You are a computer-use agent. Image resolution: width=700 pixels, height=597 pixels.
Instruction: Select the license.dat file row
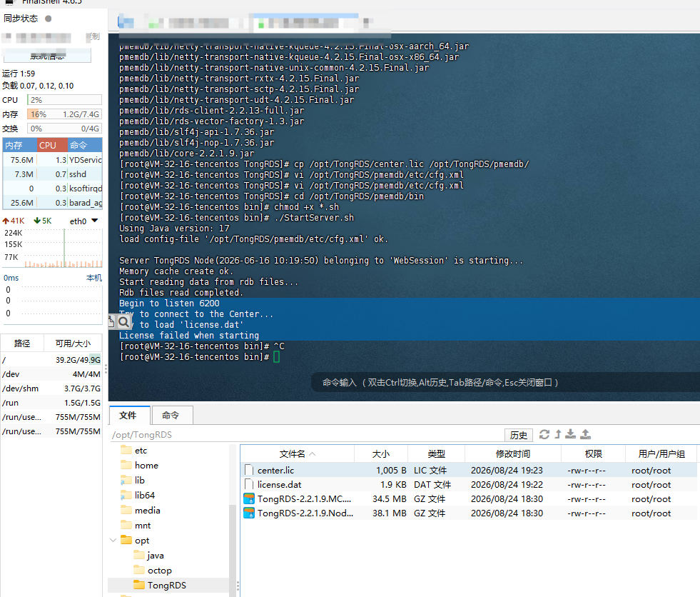click(x=469, y=484)
